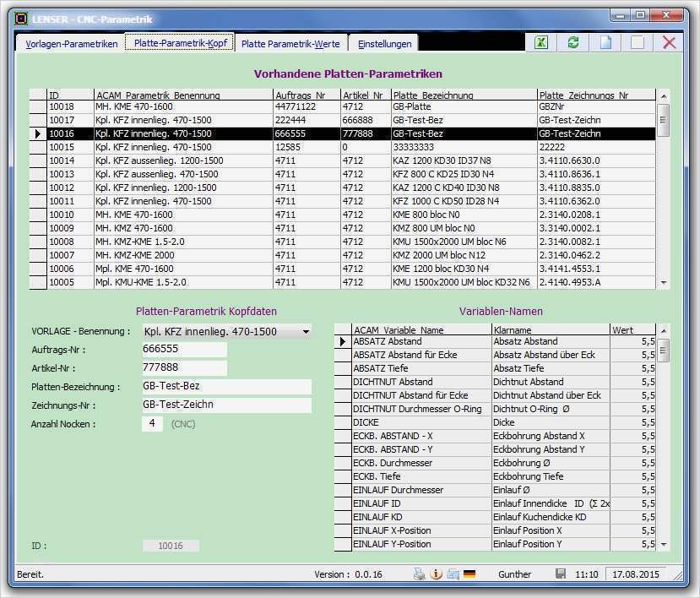This screenshot has width=700, height=598.
Task: Click the red X delete icon
Action: point(670,43)
